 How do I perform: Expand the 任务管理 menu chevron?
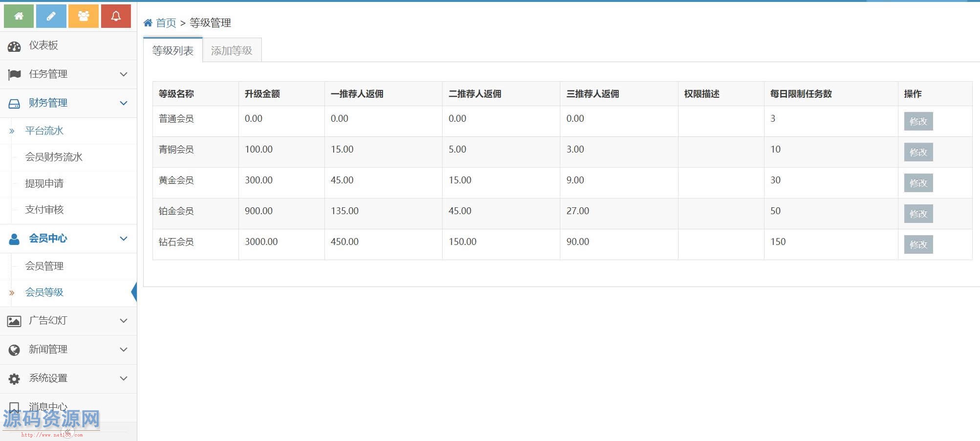124,74
